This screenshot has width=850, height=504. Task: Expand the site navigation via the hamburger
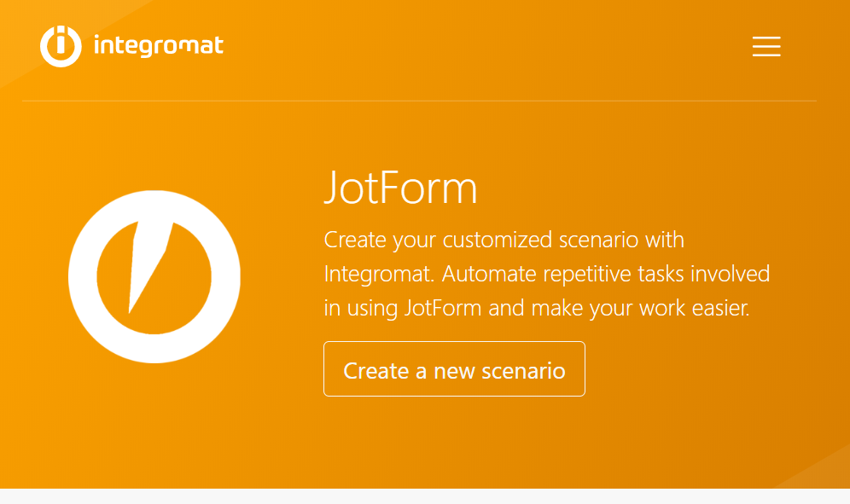click(x=766, y=47)
